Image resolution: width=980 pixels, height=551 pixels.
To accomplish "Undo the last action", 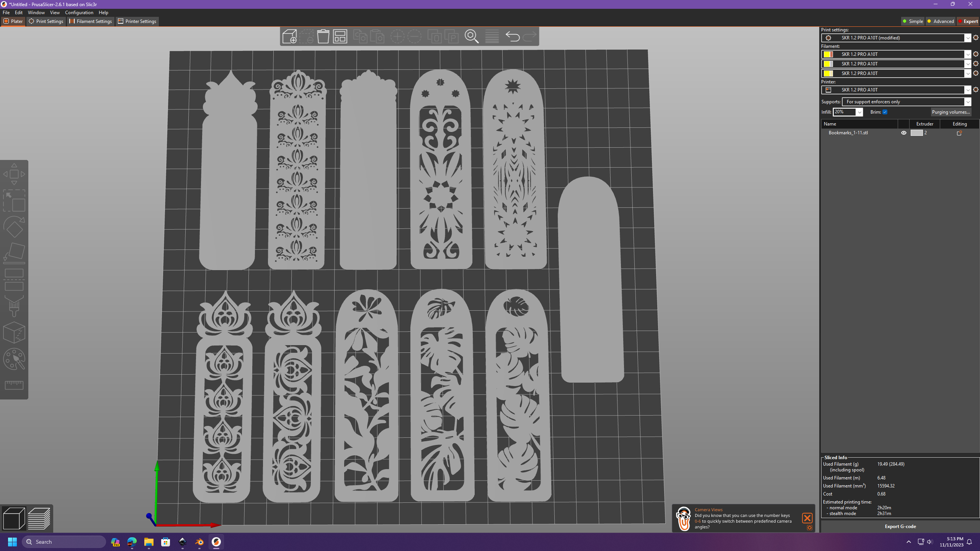I will [513, 36].
